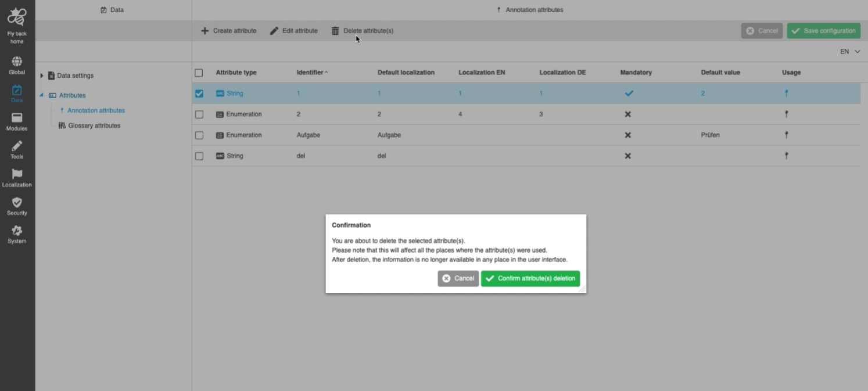Click the trash icon for Delete attribute(s)

click(335, 31)
